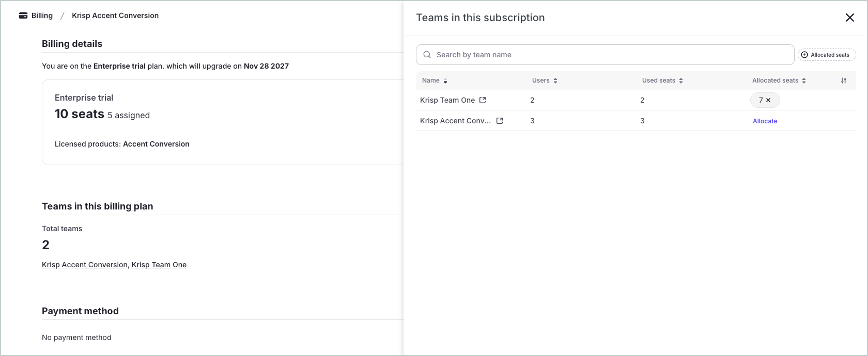Click the plus icon in Allocated seats filter
This screenshot has height=356, width=868.
804,55
